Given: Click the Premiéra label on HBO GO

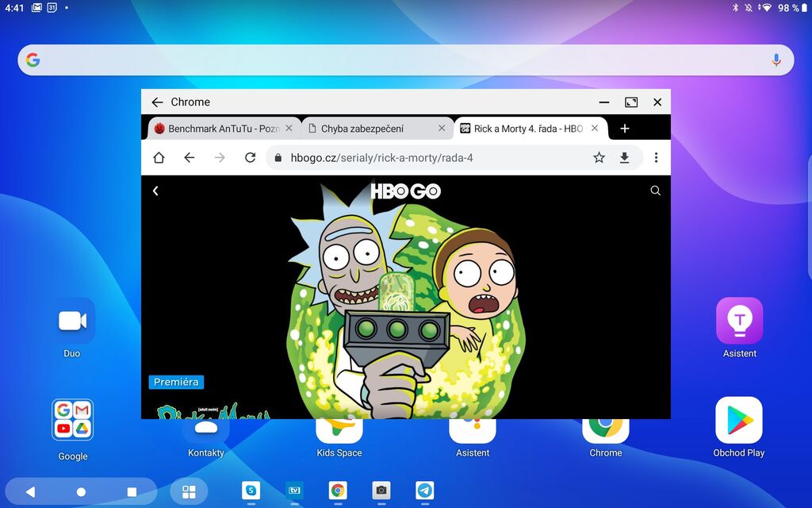Looking at the screenshot, I should point(176,382).
